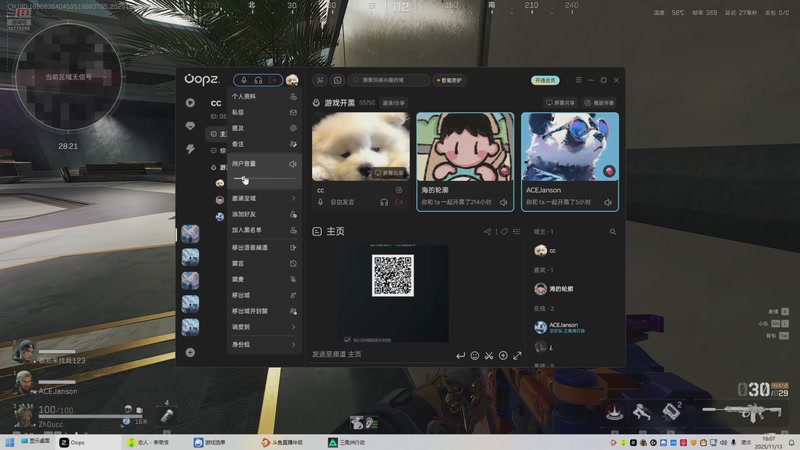Viewport: 800px width, 450px height.
Task: Click the 屏幕共享 button in channel header
Action: (560, 103)
